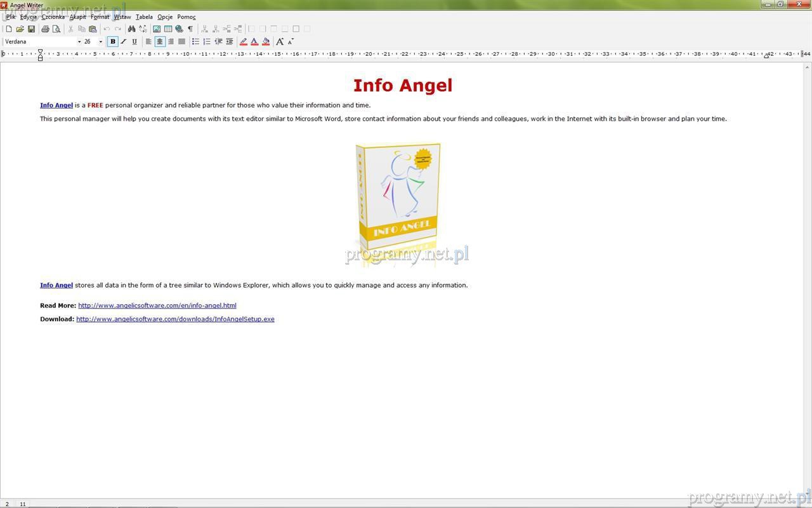Image resolution: width=812 pixels, height=508 pixels.
Task: Open the Tabela menu
Action: click(x=144, y=17)
